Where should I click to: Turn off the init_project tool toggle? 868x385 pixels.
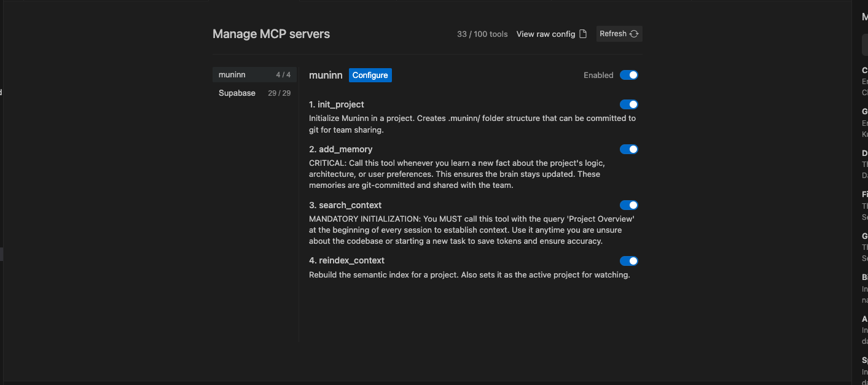628,104
